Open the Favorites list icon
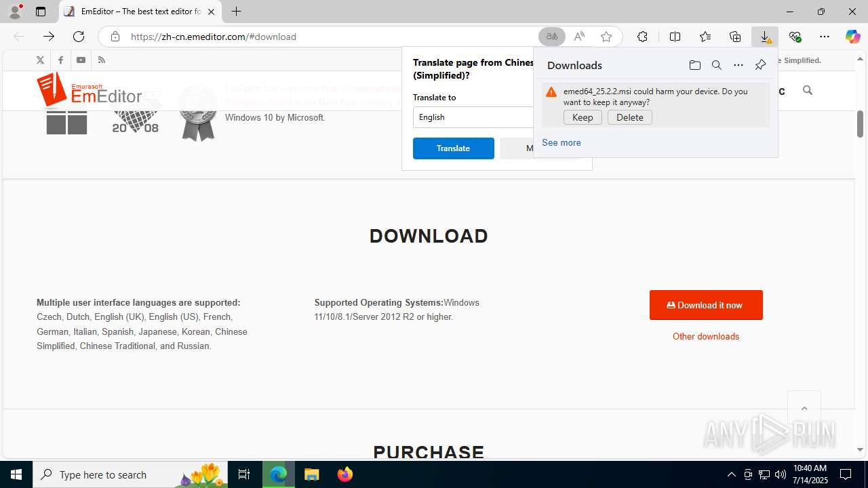 tap(705, 37)
